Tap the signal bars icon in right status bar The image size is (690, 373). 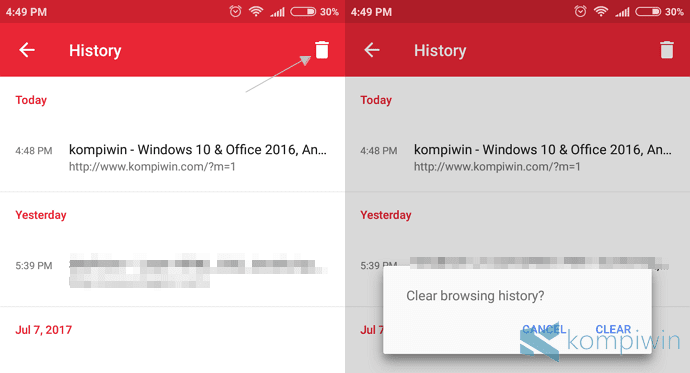click(622, 12)
